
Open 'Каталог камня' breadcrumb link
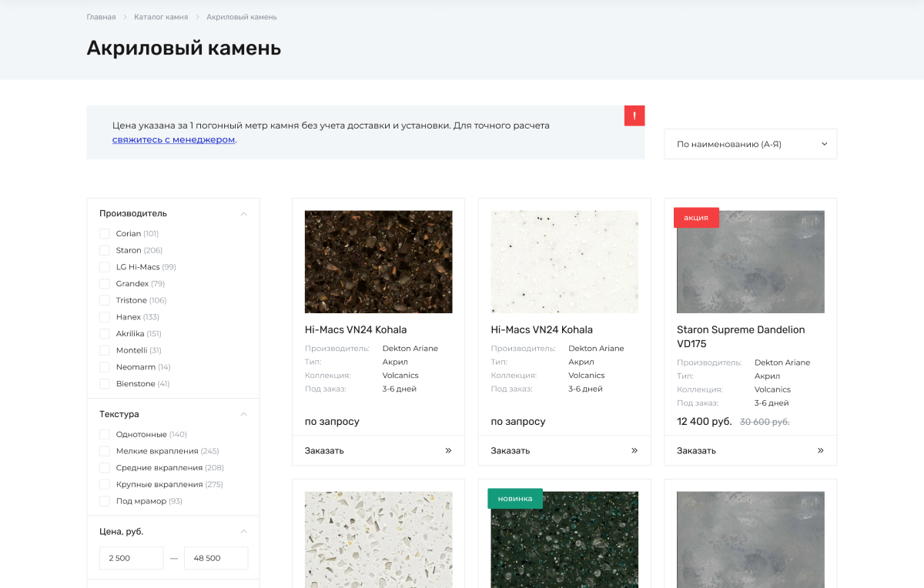pos(161,17)
